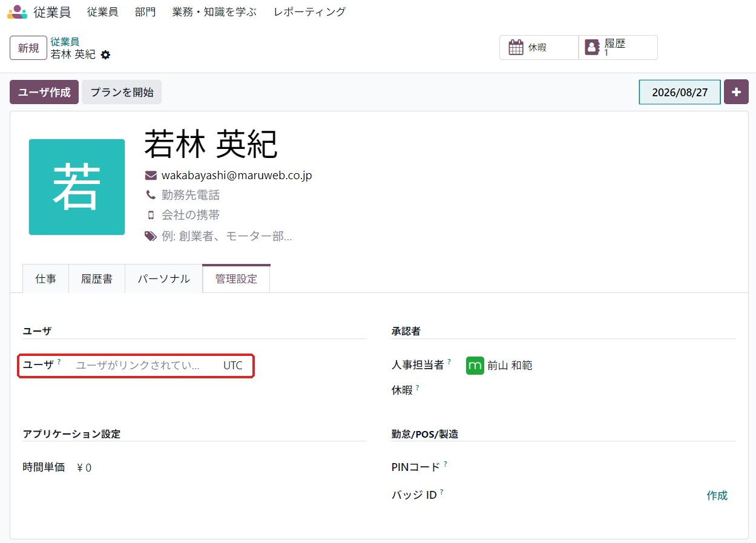The height and width of the screenshot is (543, 756).
Task: Open the 履歴 stat button
Action: 618,47
